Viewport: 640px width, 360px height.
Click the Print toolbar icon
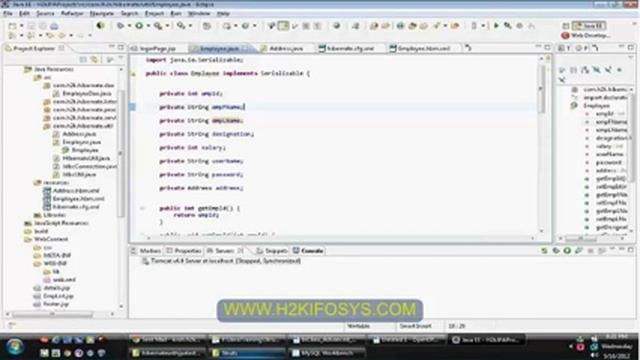pyautogui.click(x=54, y=26)
